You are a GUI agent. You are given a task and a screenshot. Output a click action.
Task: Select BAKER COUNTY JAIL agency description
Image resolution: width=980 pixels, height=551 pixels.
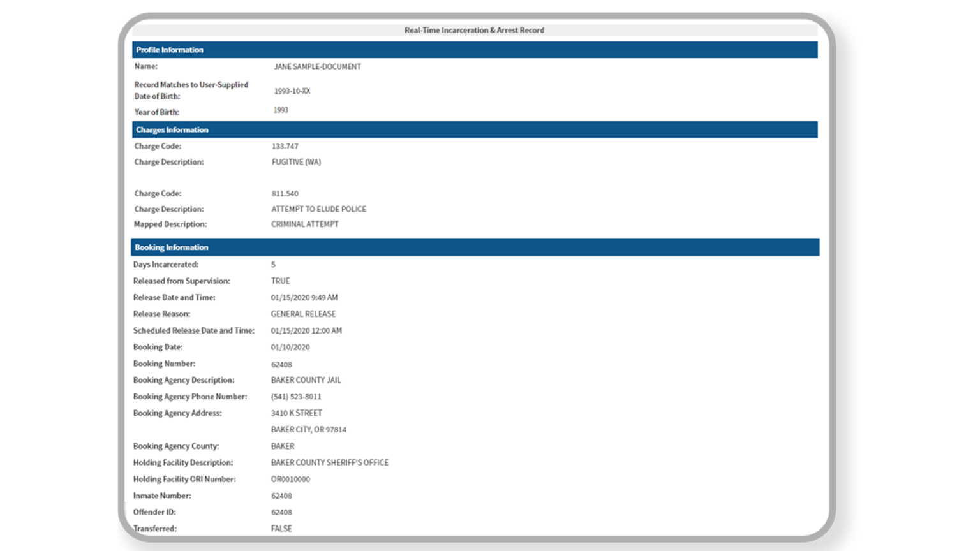(x=306, y=380)
